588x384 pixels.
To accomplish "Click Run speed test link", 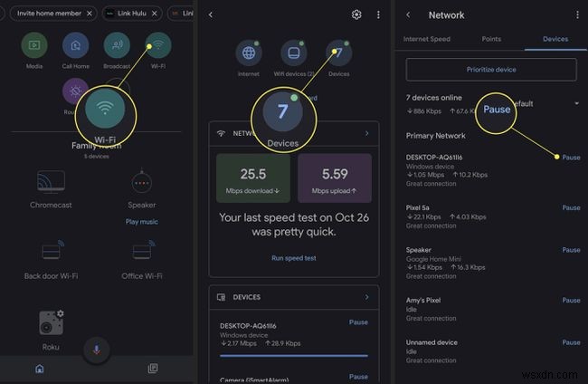I will coord(294,258).
